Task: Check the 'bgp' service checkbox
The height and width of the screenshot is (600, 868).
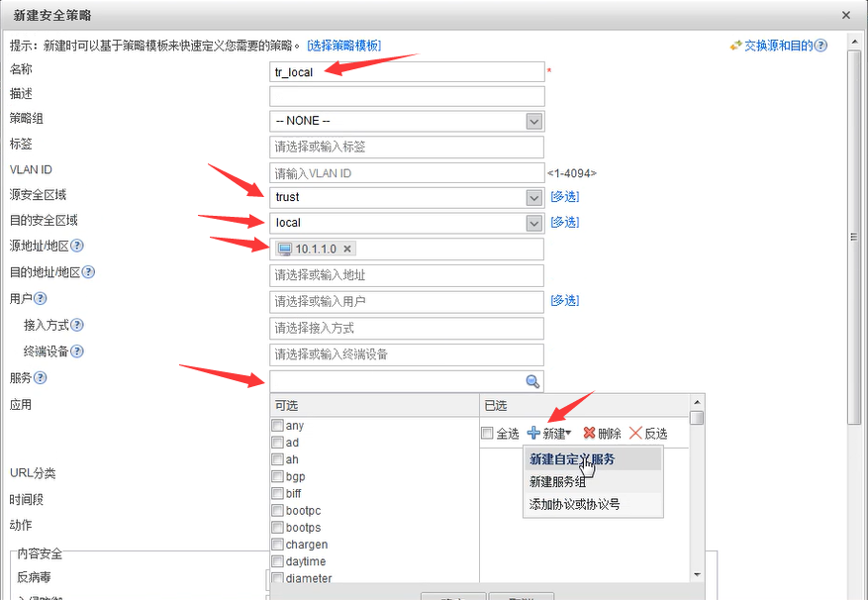Action: (277, 476)
